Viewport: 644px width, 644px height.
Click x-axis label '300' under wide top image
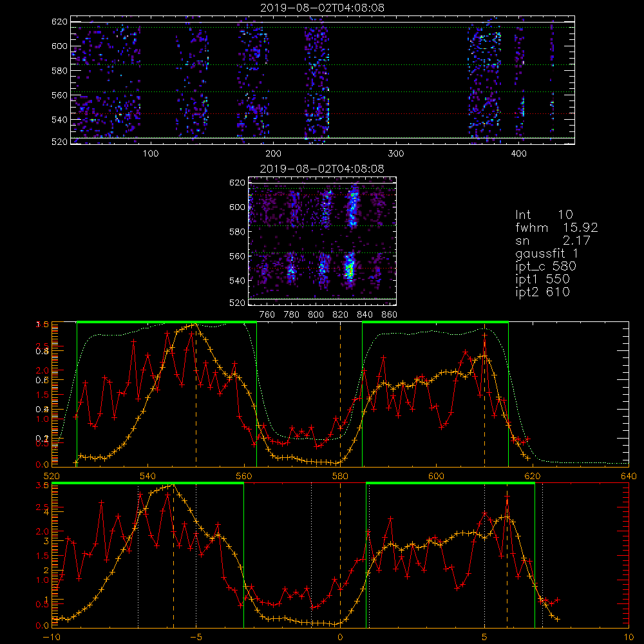click(x=396, y=154)
